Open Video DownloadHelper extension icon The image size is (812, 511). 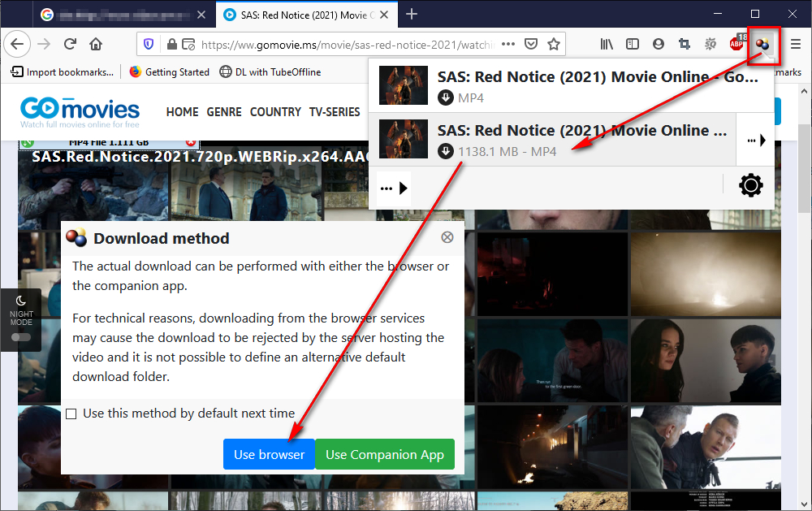click(762, 44)
